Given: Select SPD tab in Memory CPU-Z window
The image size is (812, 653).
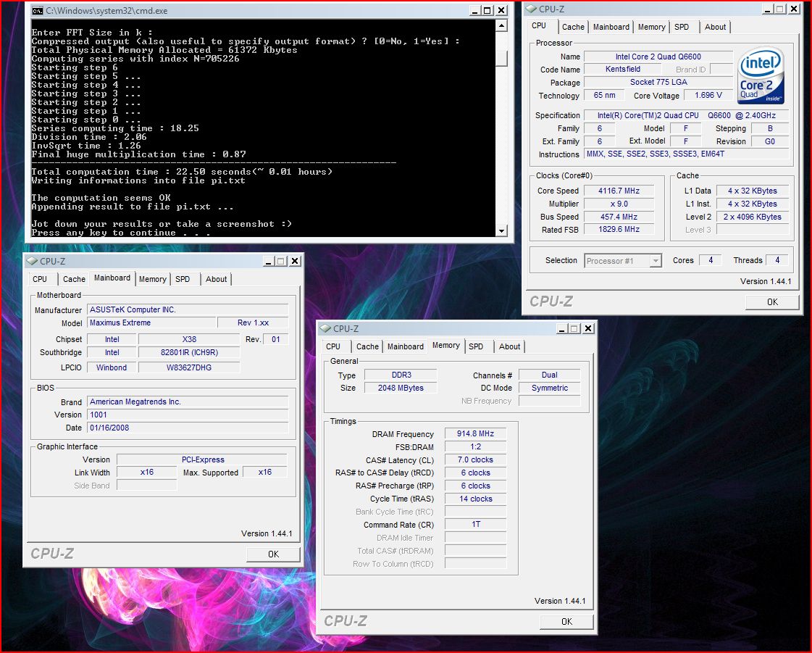Looking at the screenshot, I should click(476, 346).
